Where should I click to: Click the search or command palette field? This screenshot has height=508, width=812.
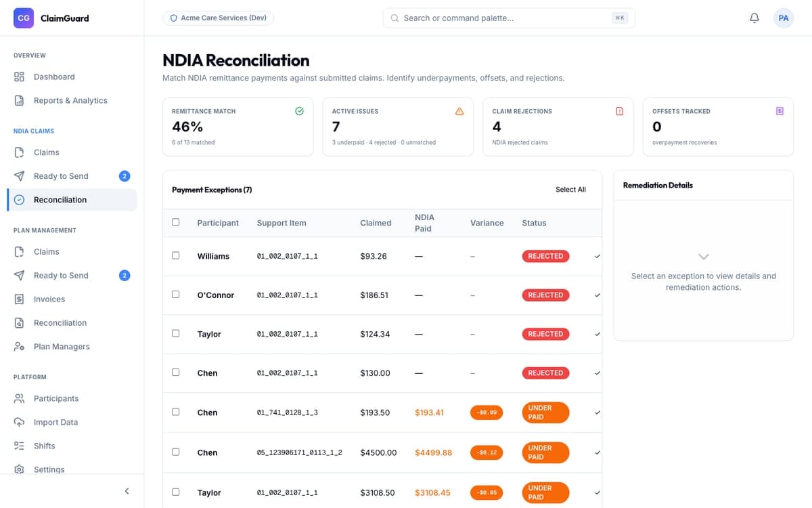pyautogui.click(x=509, y=18)
